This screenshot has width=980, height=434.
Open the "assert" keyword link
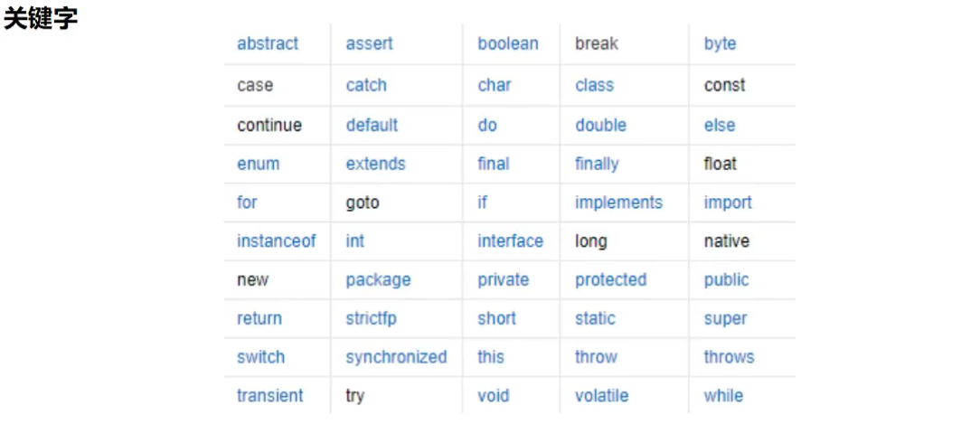pos(369,43)
